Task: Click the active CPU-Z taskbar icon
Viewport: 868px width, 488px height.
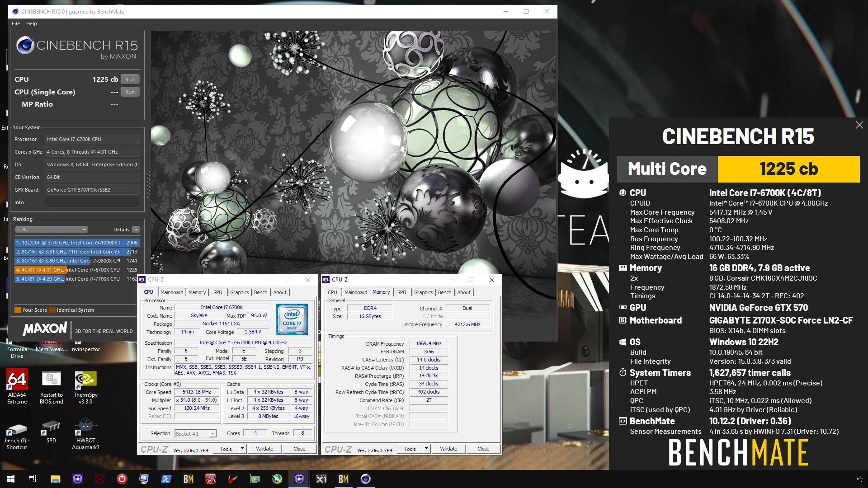Action: click(x=299, y=479)
